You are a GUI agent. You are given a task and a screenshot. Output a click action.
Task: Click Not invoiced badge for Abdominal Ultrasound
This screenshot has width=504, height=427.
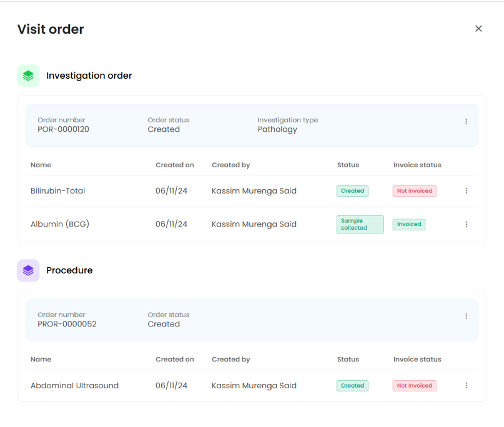pos(415,386)
